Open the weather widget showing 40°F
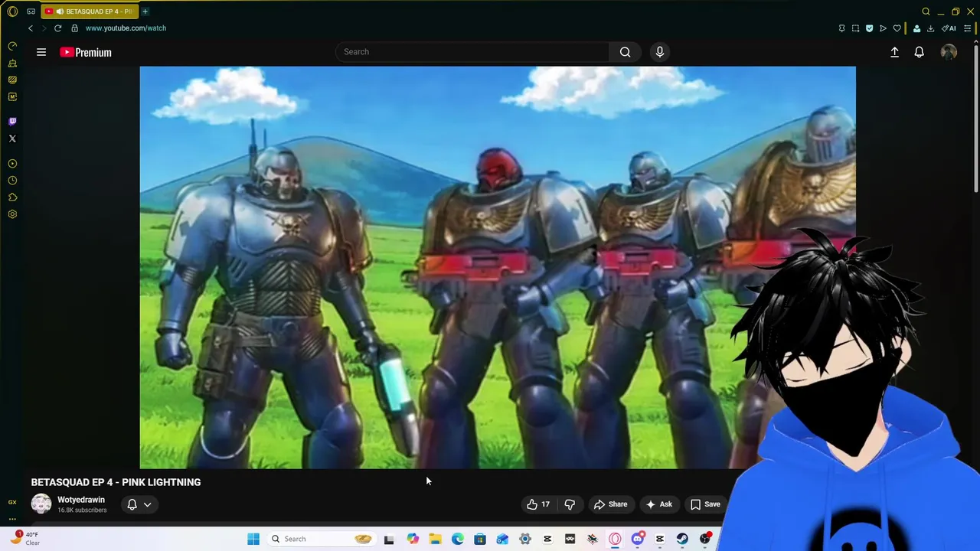980x551 pixels. point(25,539)
